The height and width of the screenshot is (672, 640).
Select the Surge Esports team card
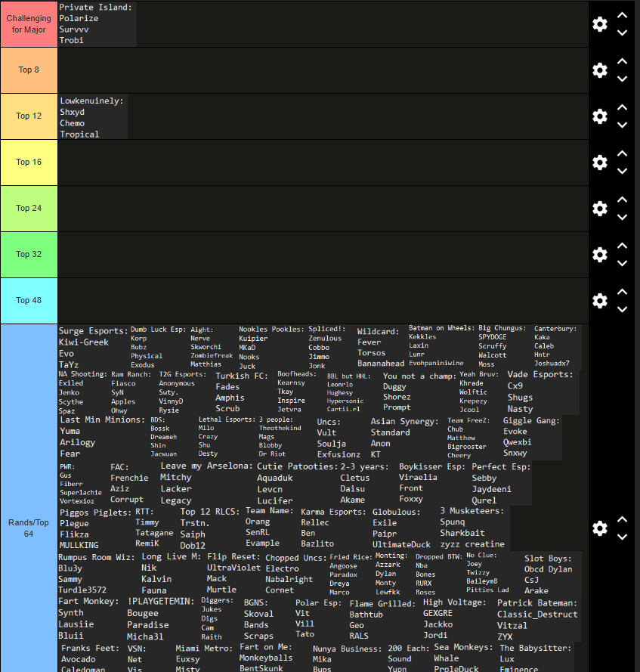click(94, 348)
